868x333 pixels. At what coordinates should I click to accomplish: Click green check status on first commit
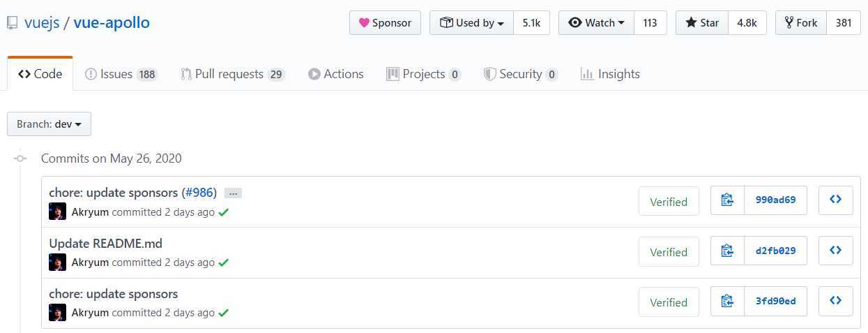pyautogui.click(x=223, y=212)
